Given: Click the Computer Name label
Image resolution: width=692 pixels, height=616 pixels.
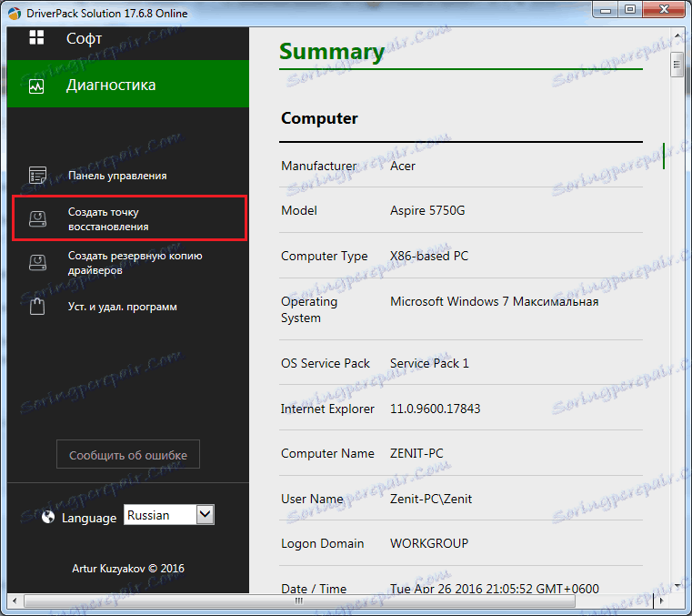Looking at the screenshot, I should [x=327, y=453].
